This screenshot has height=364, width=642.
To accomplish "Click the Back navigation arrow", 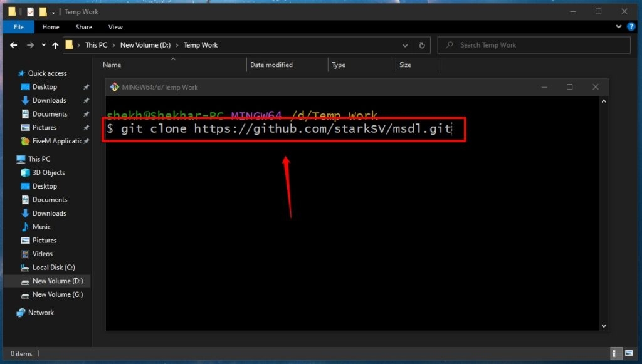I will click(x=14, y=45).
